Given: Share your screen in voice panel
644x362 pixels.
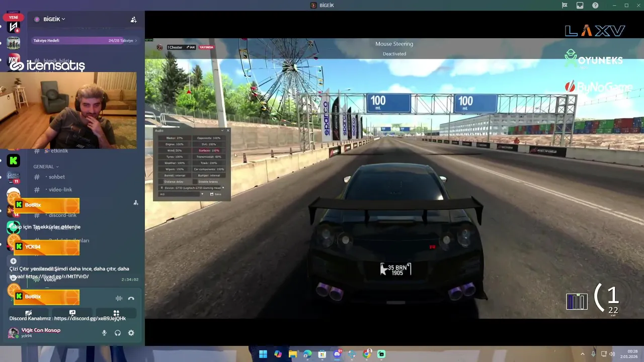Looking at the screenshot, I should (72, 313).
